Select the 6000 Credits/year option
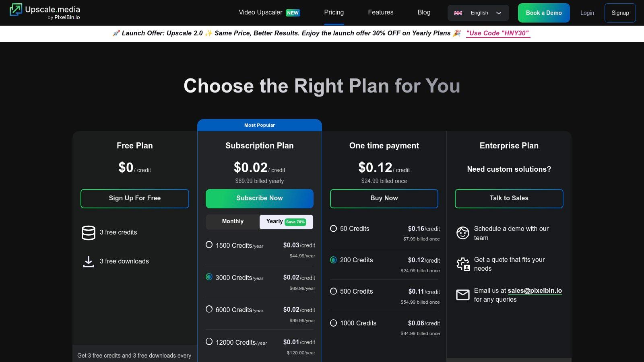The width and height of the screenshot is (644, 362). (209, 309)
